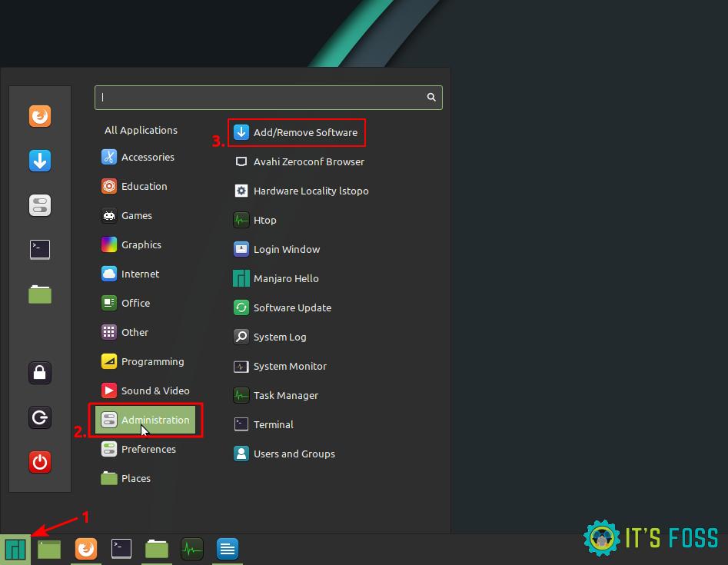Open Add/Remove Software from the sidebar icon
Viewport: 728px width, 565px height.
39,161
